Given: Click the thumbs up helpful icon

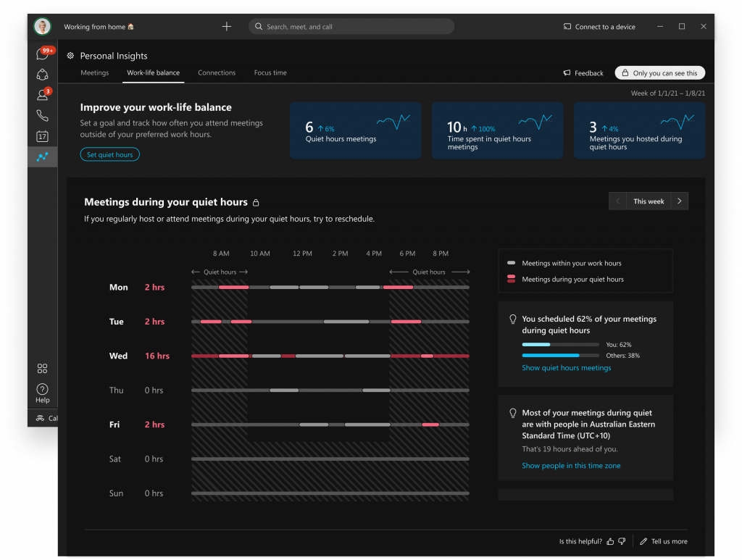Looking at the screenshot, I should click(x=610, y=541).
